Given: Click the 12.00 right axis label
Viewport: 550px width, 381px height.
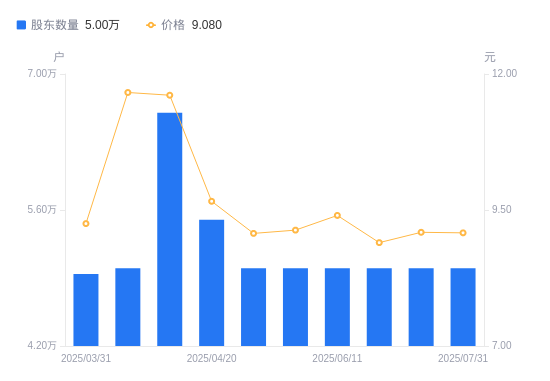Looking at the screenshot, I should 504,73.
